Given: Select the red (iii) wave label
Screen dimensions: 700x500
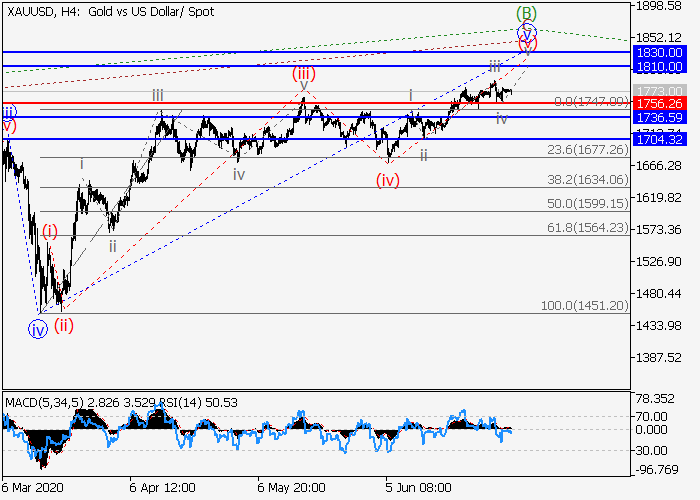Looking at the screenshot, I should [x=304, y=74].
